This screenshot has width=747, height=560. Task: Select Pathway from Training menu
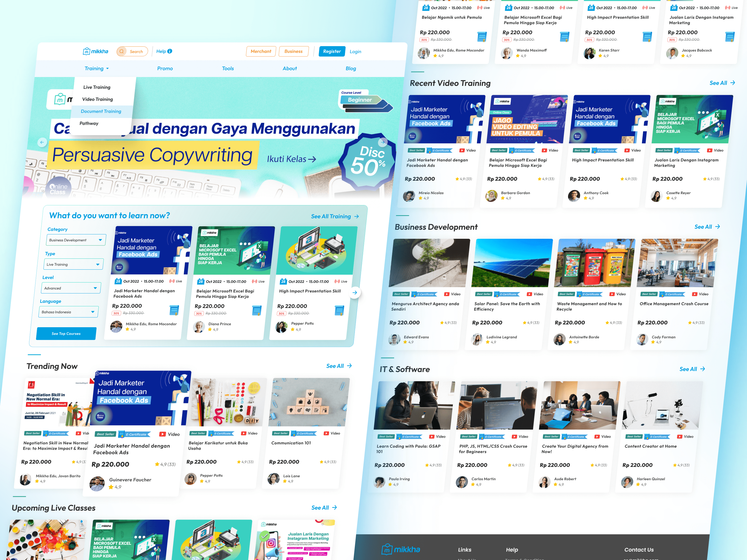pyautogui.click(x=89, y=123)
